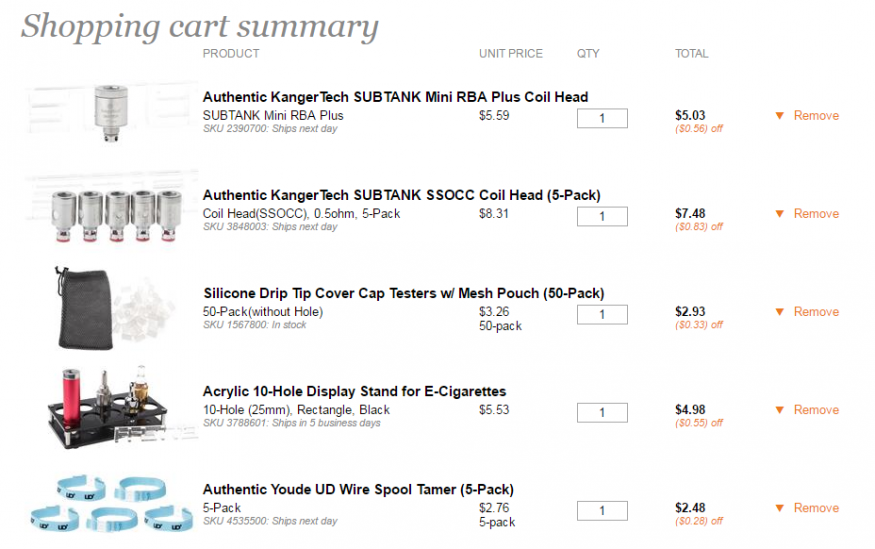Screen dimensions: 875x549
Task: Click the orange arrow beside the first Remove
Action: coord(779,116)
